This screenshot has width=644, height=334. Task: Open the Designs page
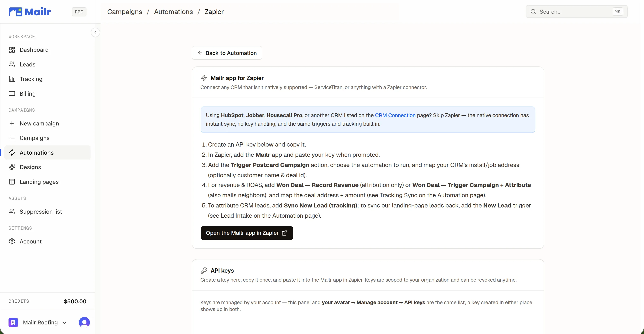point(47,167)
